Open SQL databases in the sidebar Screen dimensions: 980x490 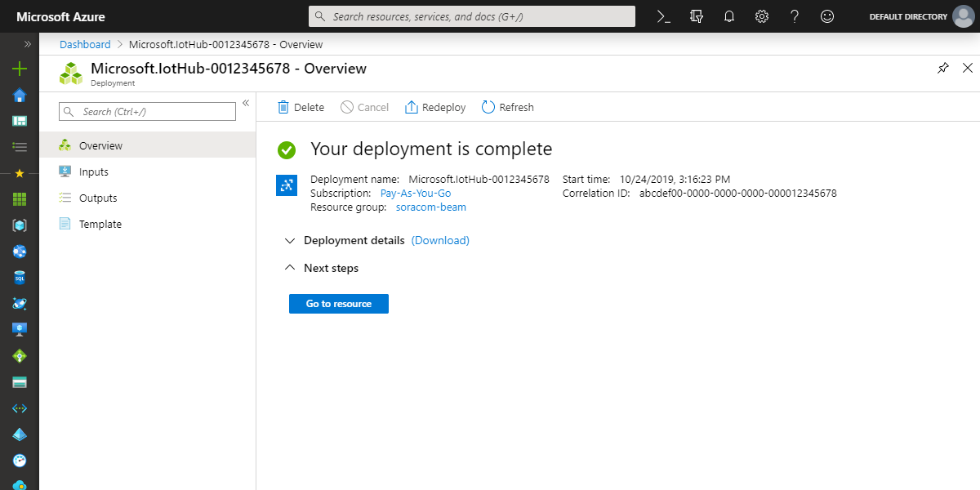[20, 278]
